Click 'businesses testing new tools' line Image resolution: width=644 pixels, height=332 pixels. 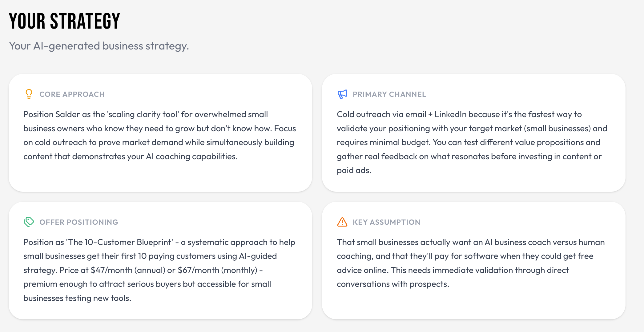tap(77, 298)
